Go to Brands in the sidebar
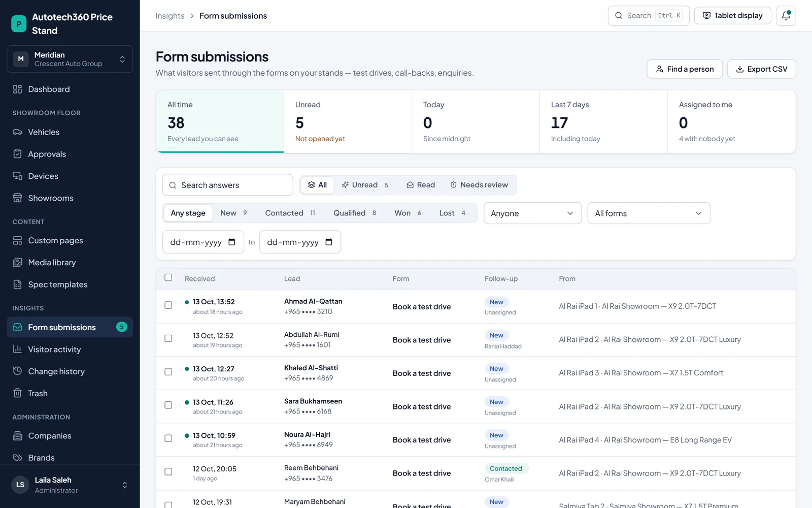This screenshot has width=812, height=508. pos(70,458)
